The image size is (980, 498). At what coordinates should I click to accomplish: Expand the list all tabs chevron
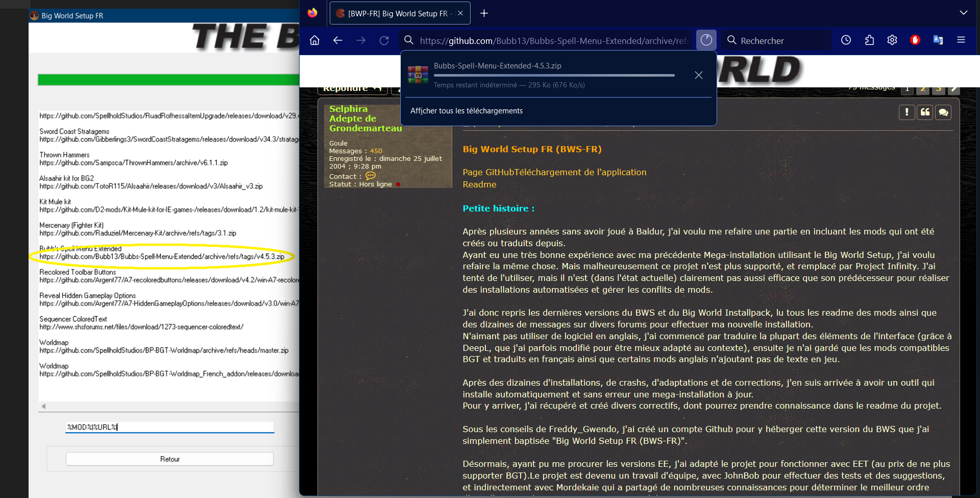point(964,13)
